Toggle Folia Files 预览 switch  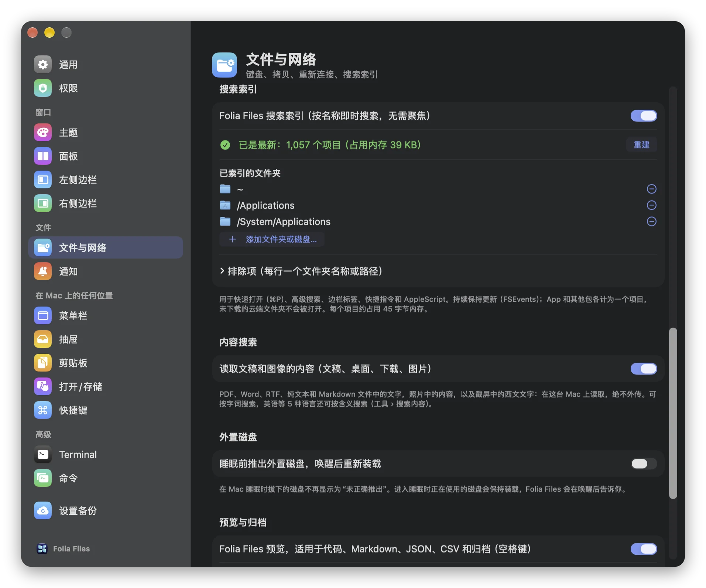click(644, 549)
